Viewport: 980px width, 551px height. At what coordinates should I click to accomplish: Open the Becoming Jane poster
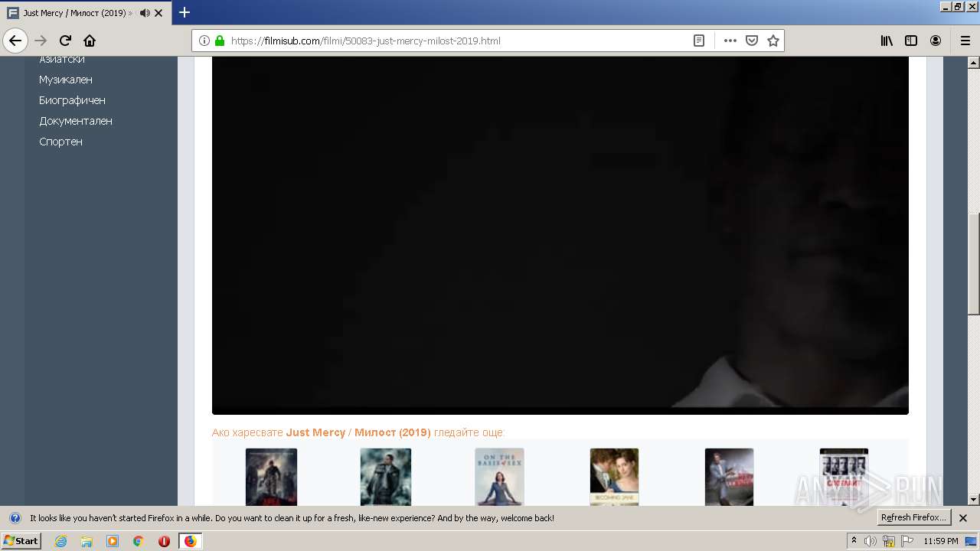point(614,477)
